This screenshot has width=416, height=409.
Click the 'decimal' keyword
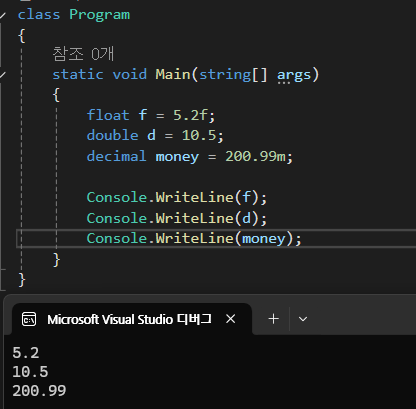(x=116, y=156)
